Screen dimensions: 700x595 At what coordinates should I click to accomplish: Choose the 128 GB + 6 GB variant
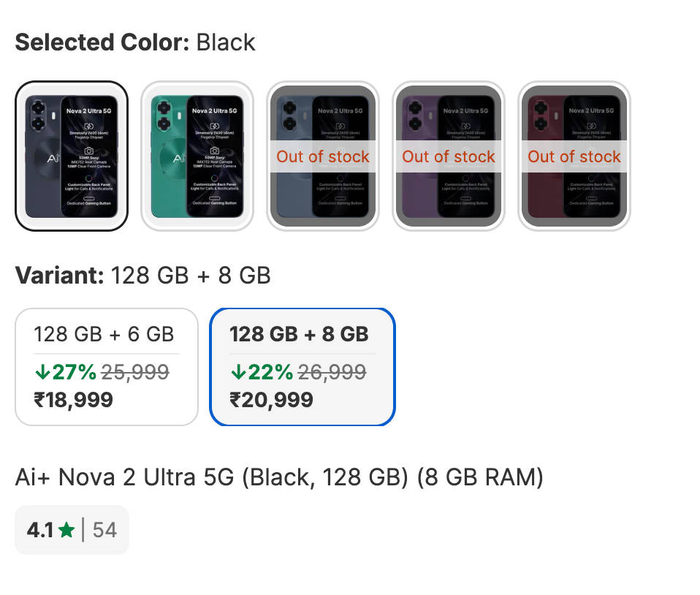107,366
